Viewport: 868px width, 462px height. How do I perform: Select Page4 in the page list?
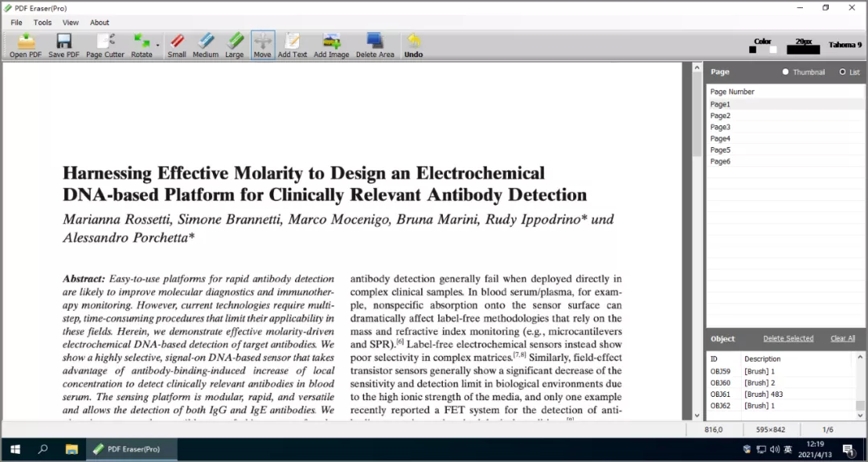pos(785,138)
